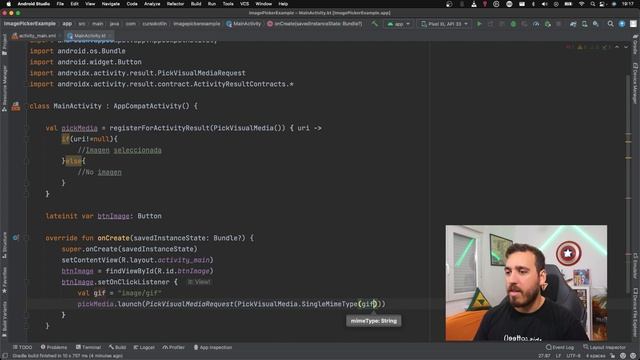Click the btnImage variable in lateinit line
640x360 pixels.
(x=113, y=216)
